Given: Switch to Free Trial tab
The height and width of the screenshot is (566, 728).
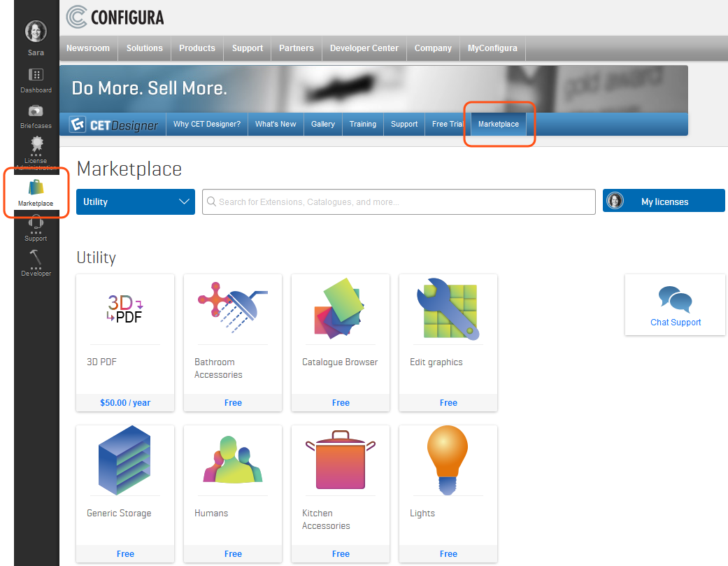Looking at the screenshot, I should [448, 124].
